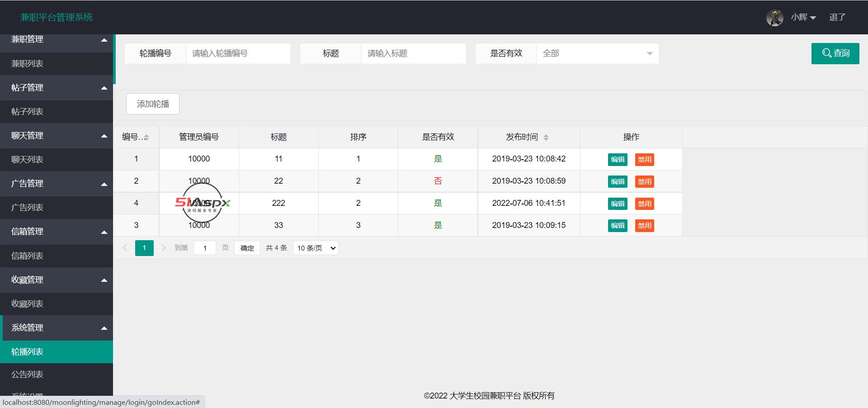Focus the page number jump input

[x=205, y=248]
